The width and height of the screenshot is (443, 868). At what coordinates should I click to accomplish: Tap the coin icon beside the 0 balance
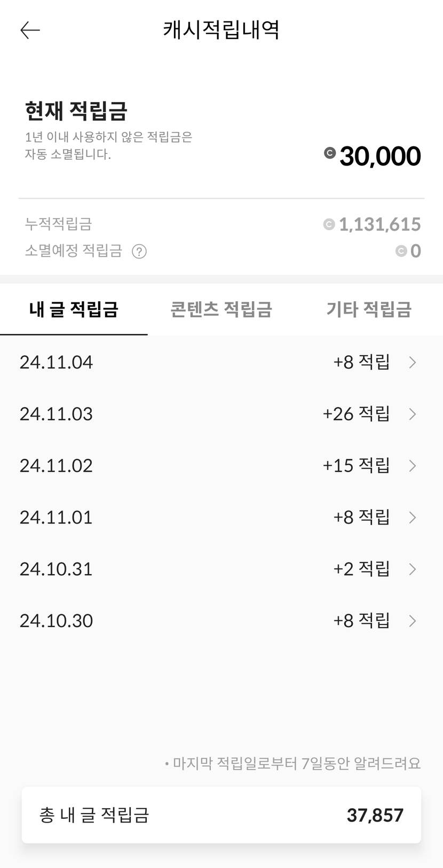click(401, 251)
